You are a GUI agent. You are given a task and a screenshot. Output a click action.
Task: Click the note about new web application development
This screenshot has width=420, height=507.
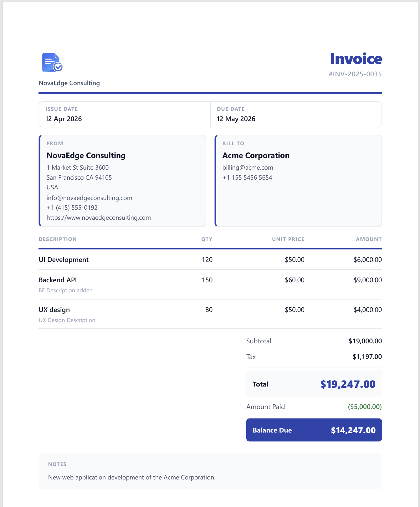coord(132,477)
